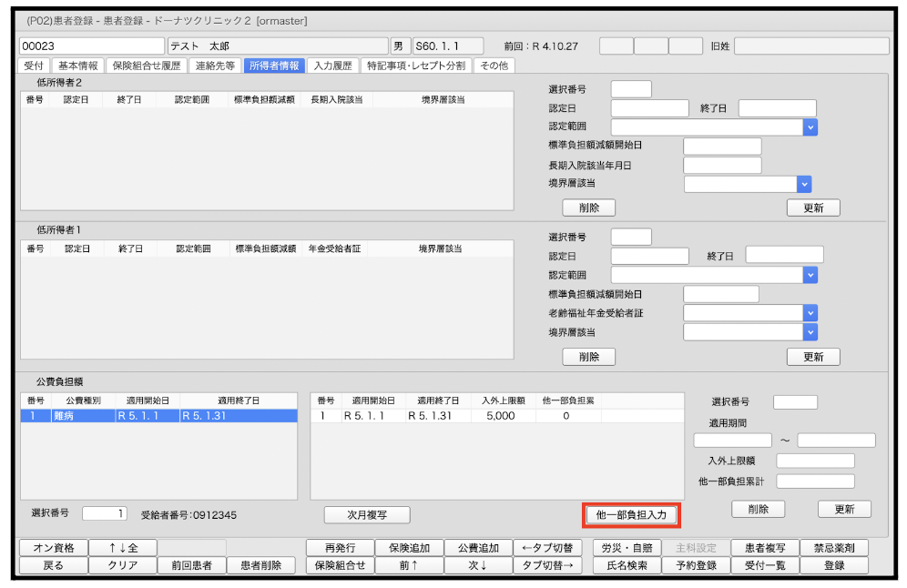The image size is (907, 588).
Task: Click the 長期入院該当年月日 field
Action: [722, 165]
